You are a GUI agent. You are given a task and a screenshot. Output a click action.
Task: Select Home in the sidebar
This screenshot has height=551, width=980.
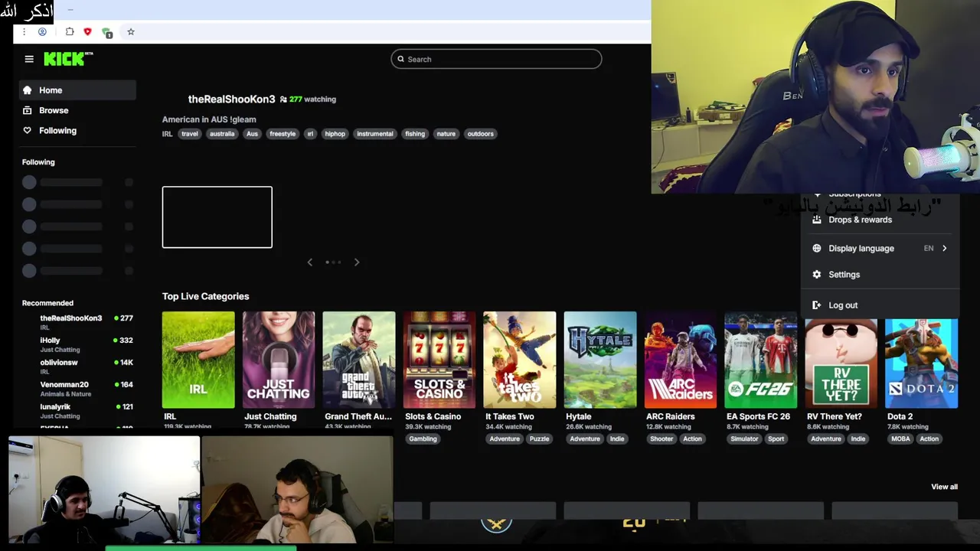point(77,90)
